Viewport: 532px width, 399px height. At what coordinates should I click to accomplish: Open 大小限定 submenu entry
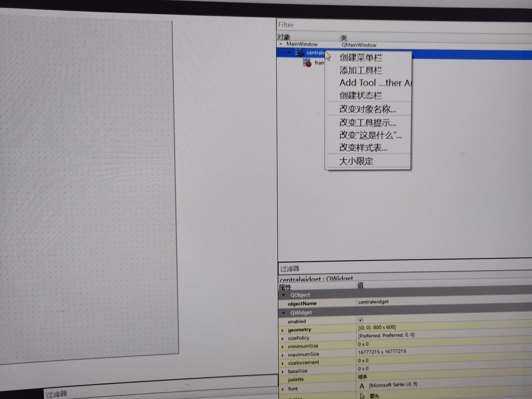(x=356, y=161)
